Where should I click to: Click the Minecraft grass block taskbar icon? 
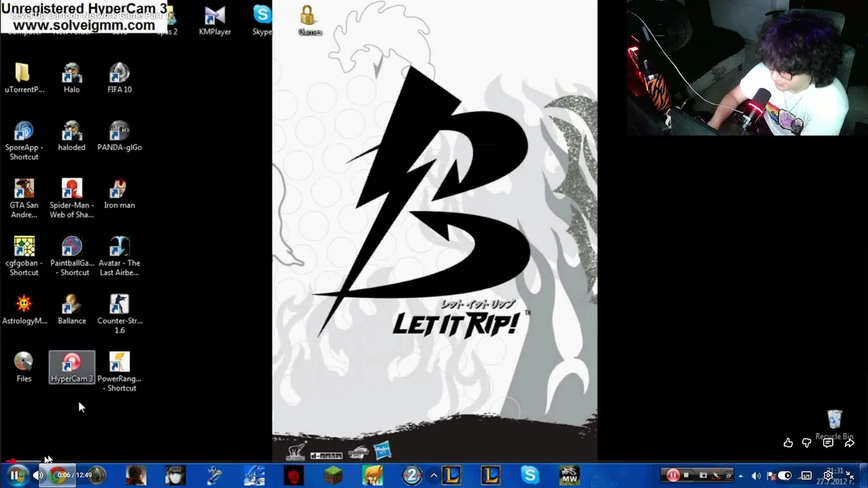pyautogui.click(x=333, y=475)
